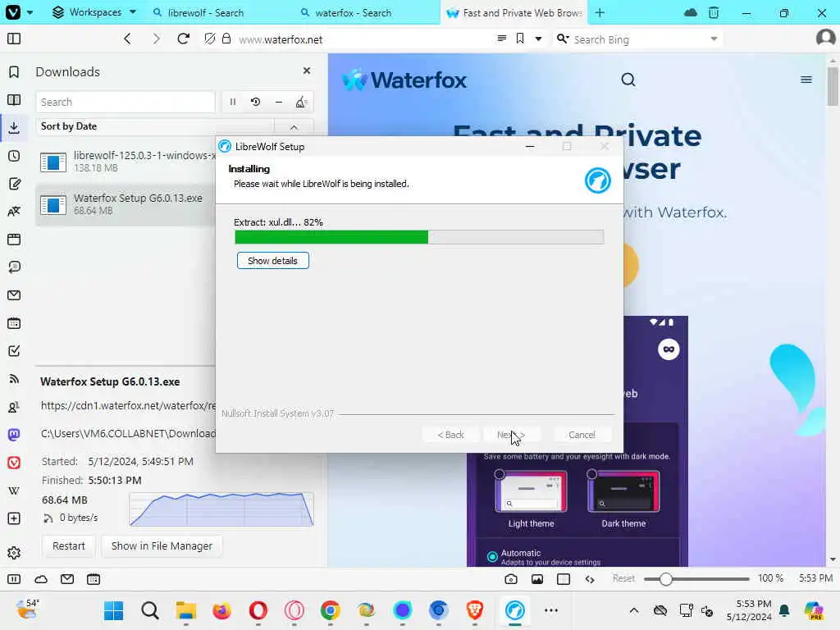Screen dimensions: 840x630
Task: Open the Waterfox site hamburger menu
Action: click(x=806, y=80)
